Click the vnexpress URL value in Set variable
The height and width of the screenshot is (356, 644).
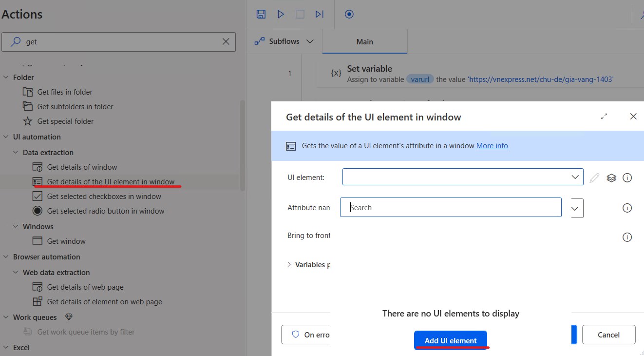tap(540, 79)
